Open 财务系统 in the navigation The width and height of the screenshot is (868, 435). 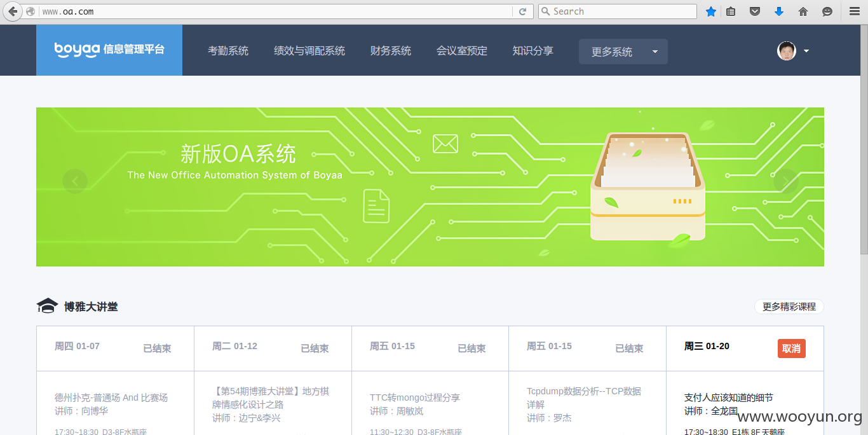(391, 51)
